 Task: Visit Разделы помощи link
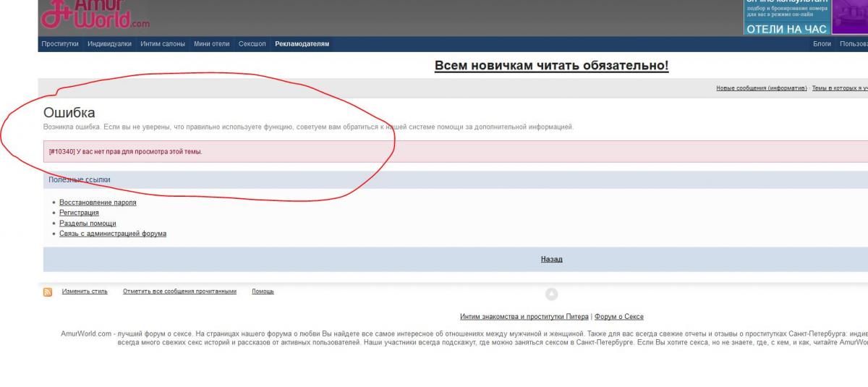tap(88, 224)
